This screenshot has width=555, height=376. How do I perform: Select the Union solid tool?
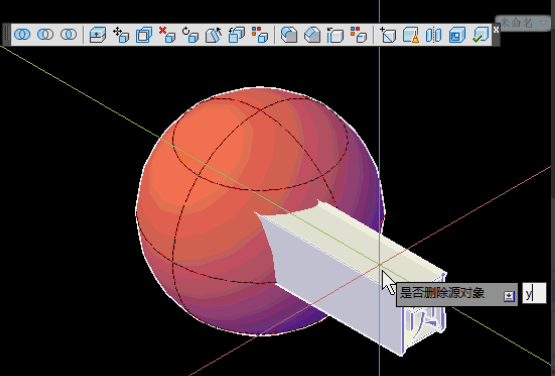(x=22, y=34)
